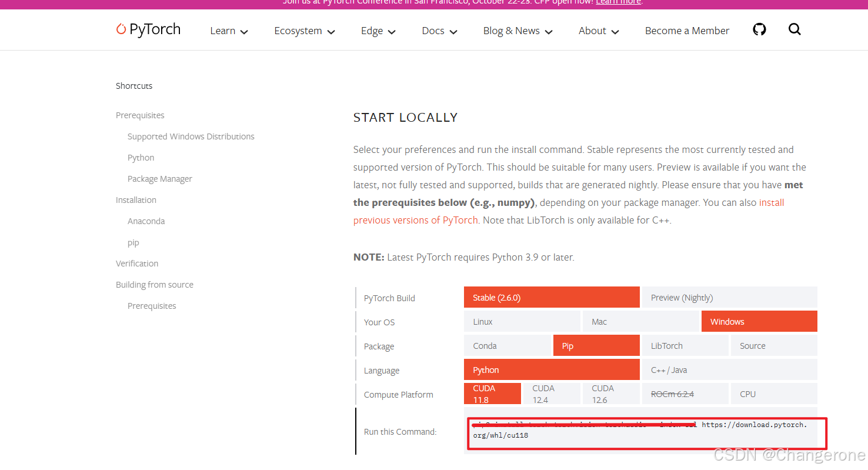Click the Package row label
Image resolution: width=868 pixels, height=470 pixels.
click(x=379, y=346)
